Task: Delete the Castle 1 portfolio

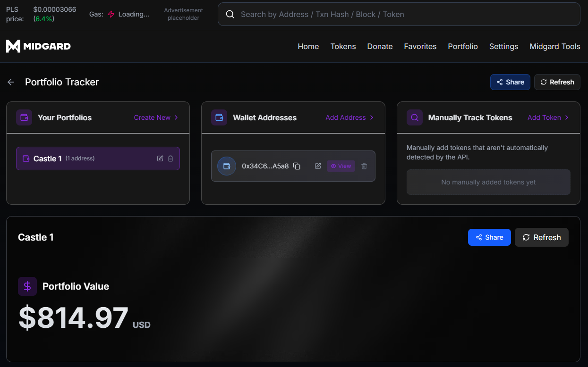Action: tap(170, 158)
